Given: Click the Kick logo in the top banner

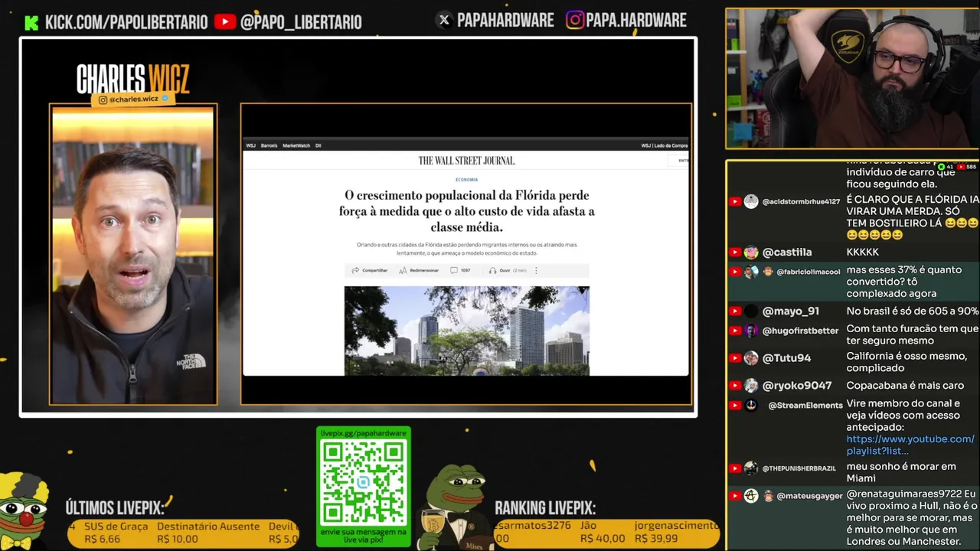Looking at the screenshot, I should pyautogui.click(x=31, y=22).
